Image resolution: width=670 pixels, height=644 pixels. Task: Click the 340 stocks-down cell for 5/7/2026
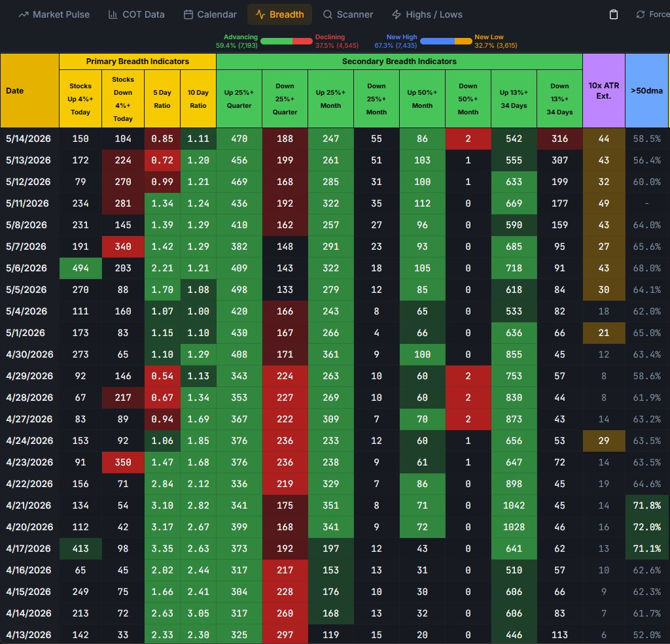click(x=123, y=246)
